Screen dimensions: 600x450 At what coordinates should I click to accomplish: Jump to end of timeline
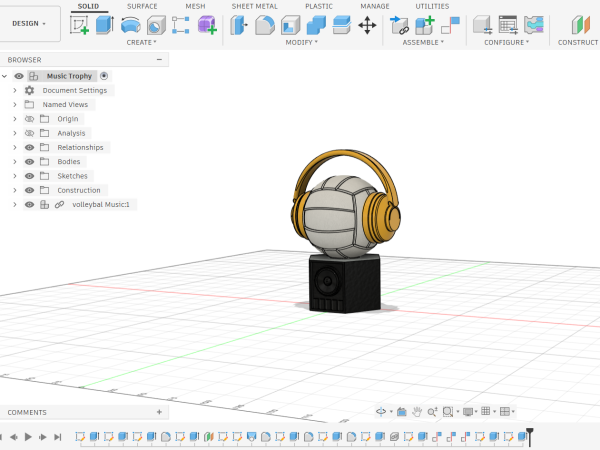point(57,437)
